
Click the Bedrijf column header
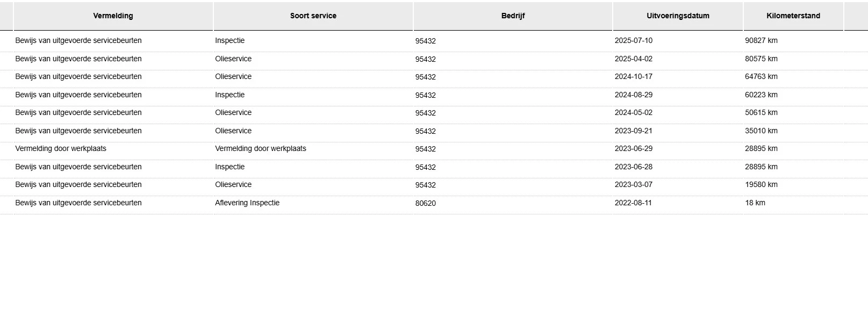tap(513, 16)
